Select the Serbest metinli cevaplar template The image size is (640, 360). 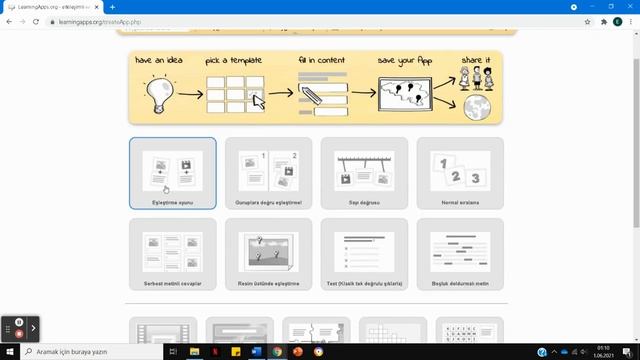[x=173, y=254]
